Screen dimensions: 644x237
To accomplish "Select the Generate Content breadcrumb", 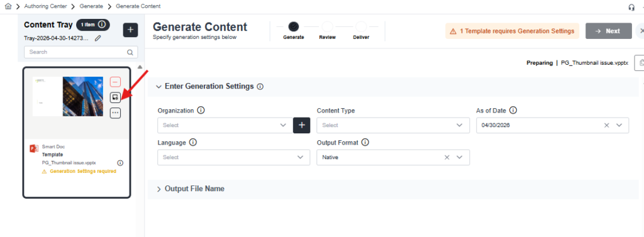I will [x=138, y=6].
